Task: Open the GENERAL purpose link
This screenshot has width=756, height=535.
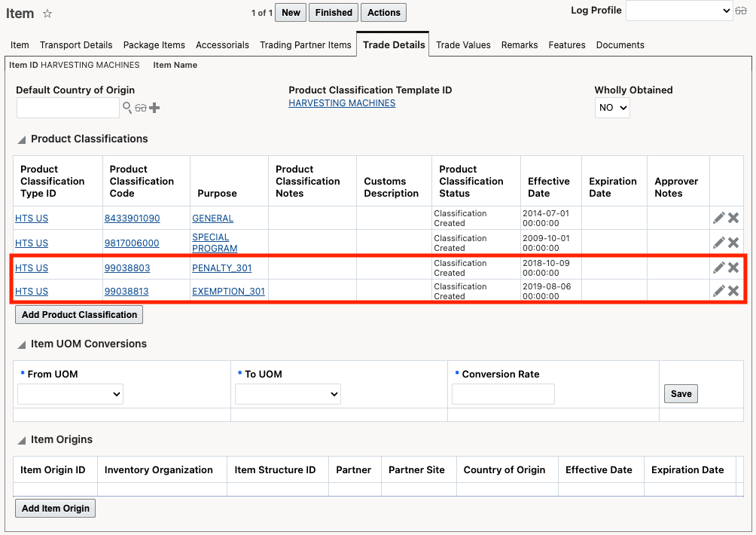Action: coord(212,218)
